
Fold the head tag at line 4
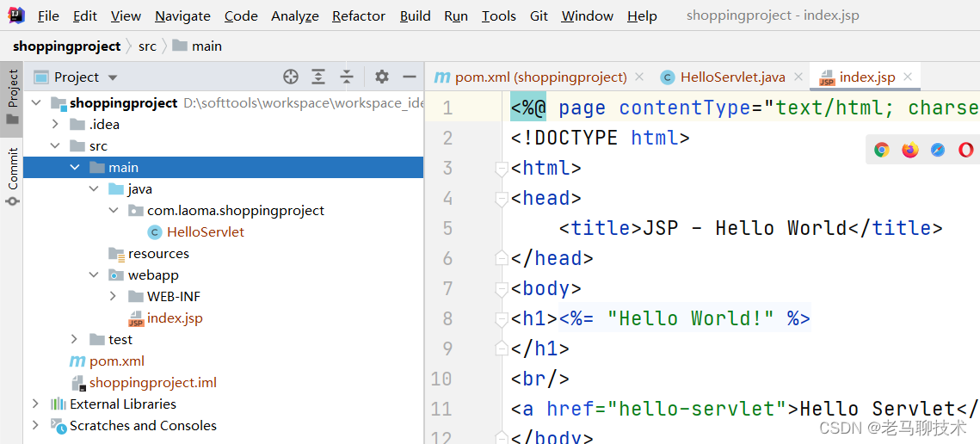coord(501,199)
